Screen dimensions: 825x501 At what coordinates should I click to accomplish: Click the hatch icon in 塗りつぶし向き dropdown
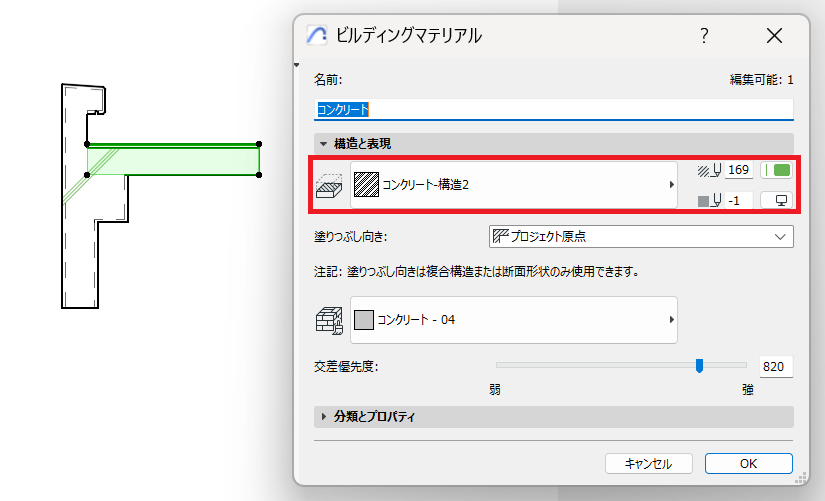tap(500, 236)
